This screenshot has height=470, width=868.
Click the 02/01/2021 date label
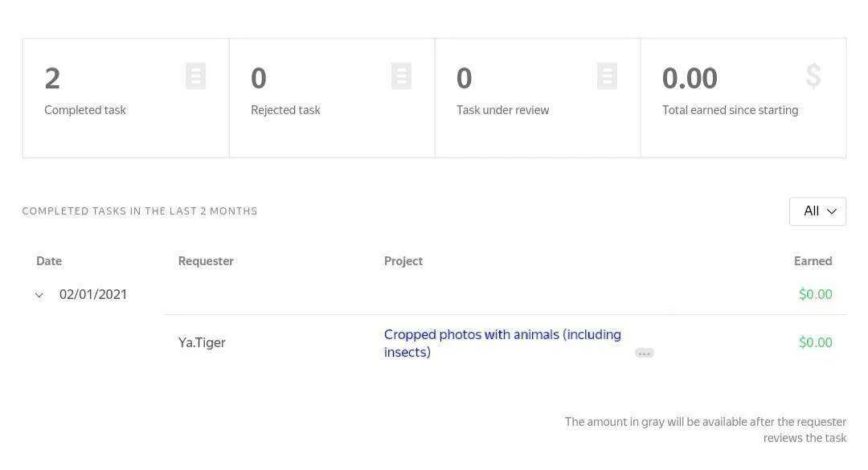point(93,295)
